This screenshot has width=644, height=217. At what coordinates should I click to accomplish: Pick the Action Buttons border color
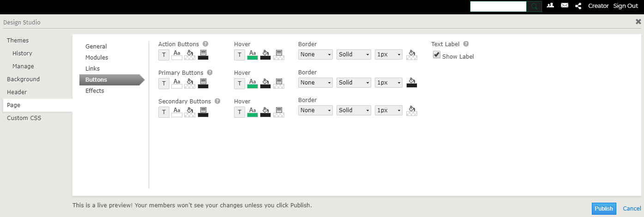pyautogui.click(x=412, y=55)
